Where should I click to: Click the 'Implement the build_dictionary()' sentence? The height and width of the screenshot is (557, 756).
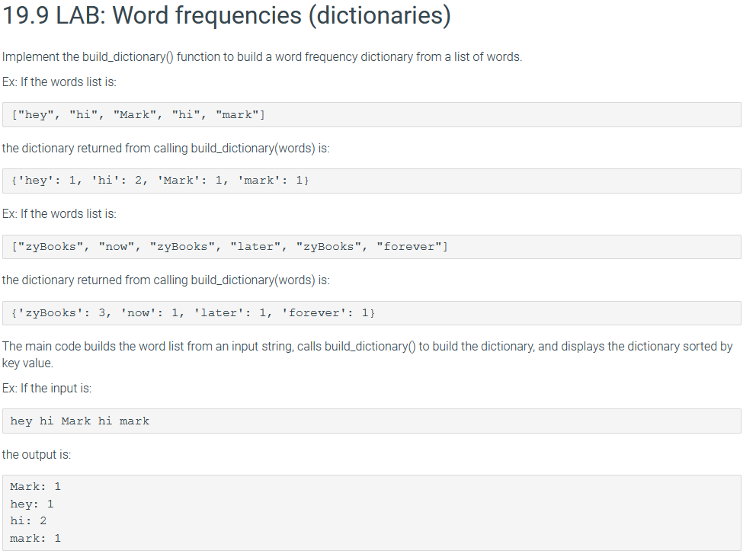[262, 57]
